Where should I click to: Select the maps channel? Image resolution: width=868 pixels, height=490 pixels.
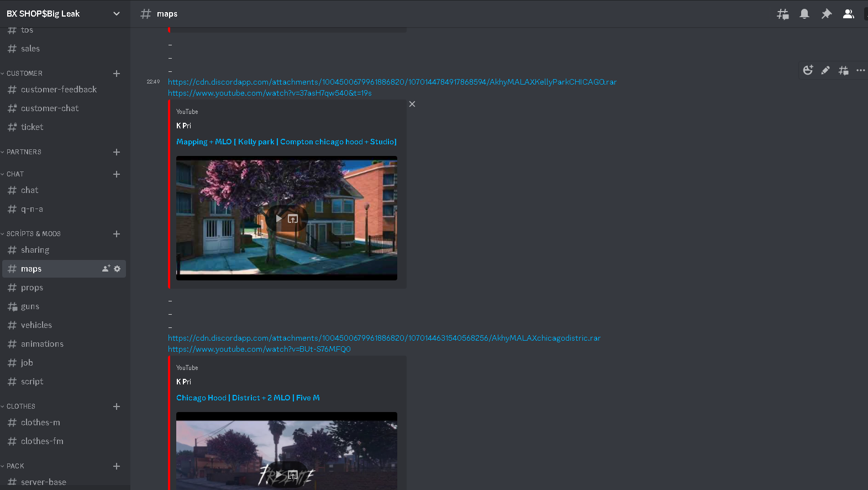(x=64, y=269)
